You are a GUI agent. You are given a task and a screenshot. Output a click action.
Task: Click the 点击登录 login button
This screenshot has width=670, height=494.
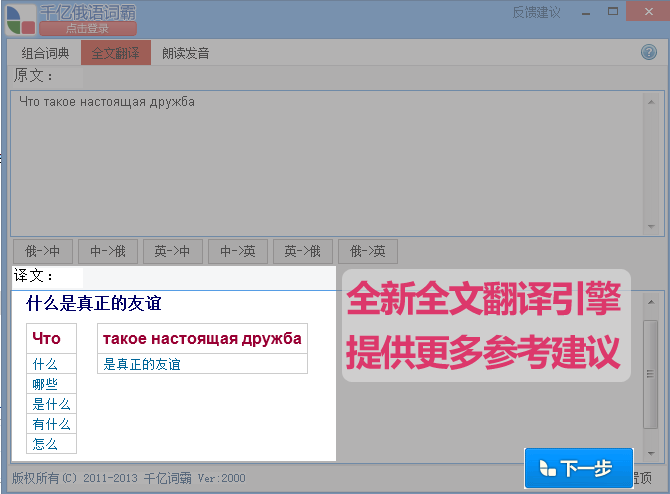point(88,29)
